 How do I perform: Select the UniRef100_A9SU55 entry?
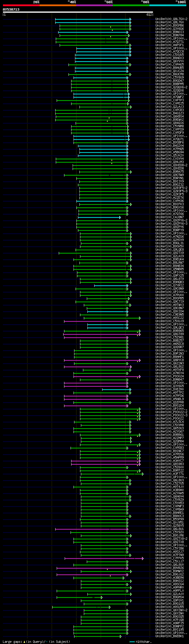click(x=170, y=607)
